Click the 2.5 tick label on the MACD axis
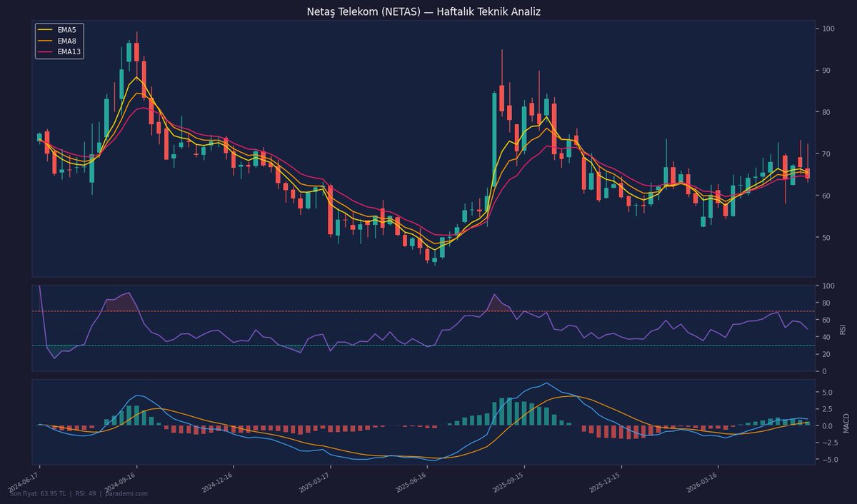The width and height of the screenshot is (857, 504). point(828,409)
